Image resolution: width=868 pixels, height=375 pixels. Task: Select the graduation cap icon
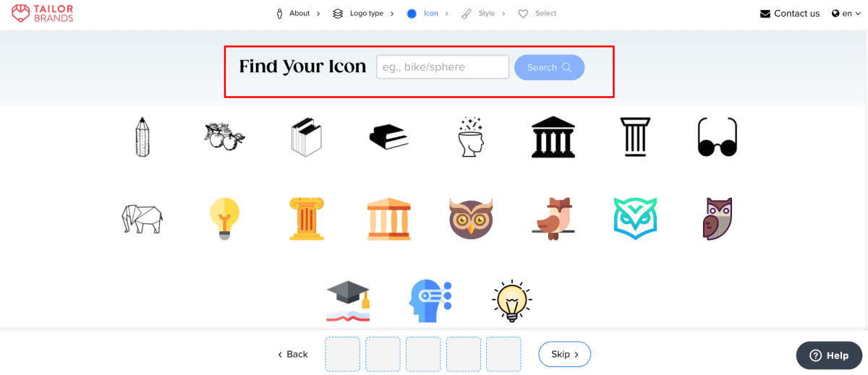(x=348, y=301)
